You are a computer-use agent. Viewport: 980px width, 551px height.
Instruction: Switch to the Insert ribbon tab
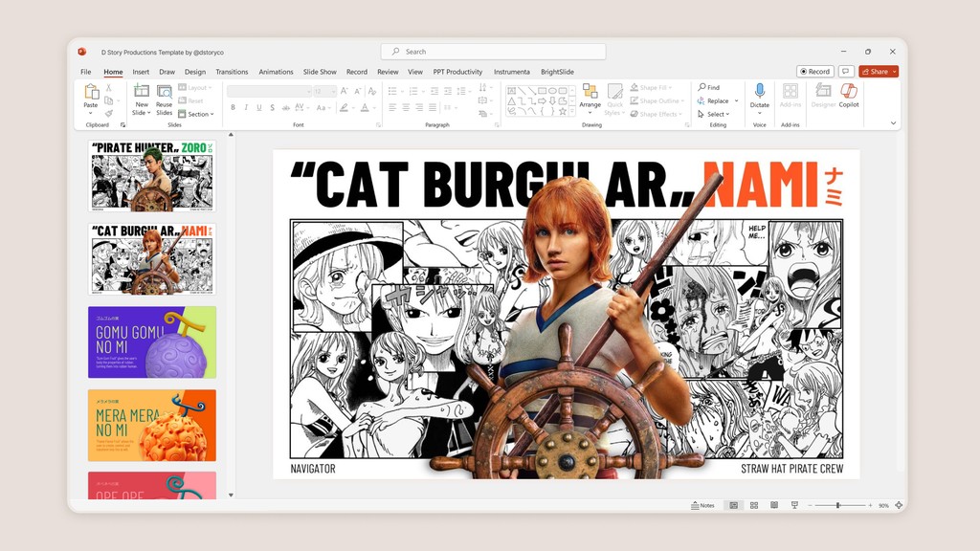tap(140, 71)
